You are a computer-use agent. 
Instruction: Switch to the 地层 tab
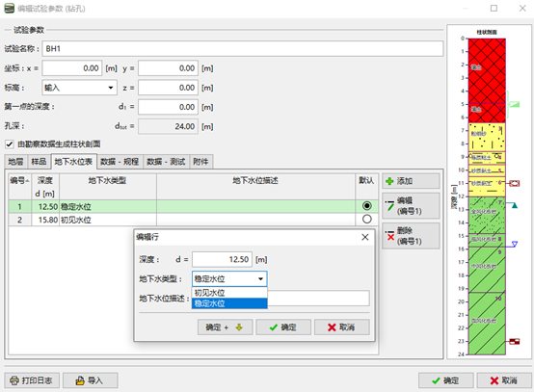click(15, 162)
